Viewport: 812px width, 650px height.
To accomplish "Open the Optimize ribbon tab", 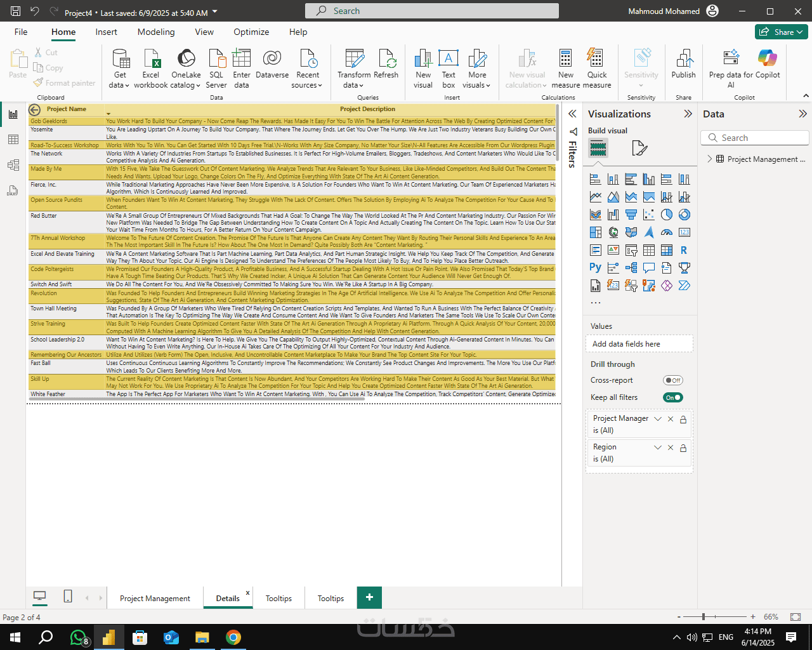I will click(251, 32).
